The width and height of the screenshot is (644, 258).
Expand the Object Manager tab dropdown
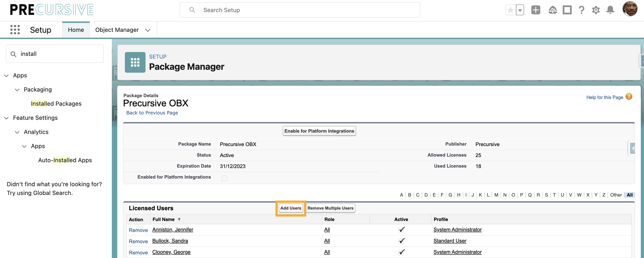148,30
